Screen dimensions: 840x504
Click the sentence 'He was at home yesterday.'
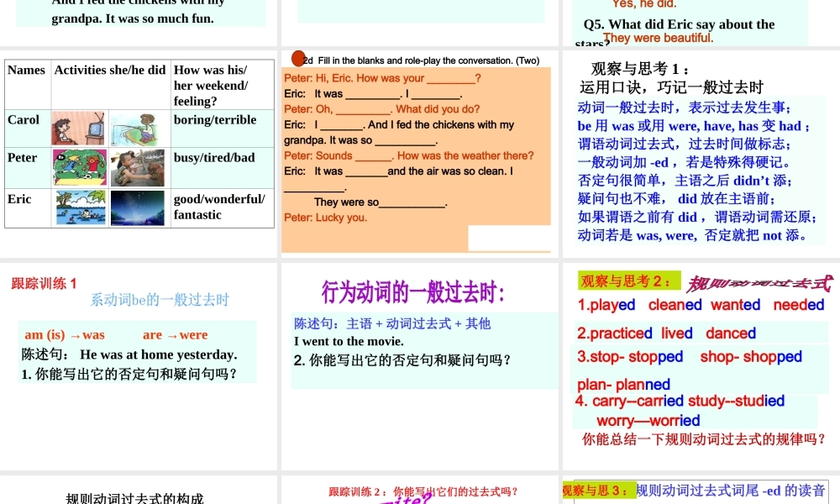159,354
